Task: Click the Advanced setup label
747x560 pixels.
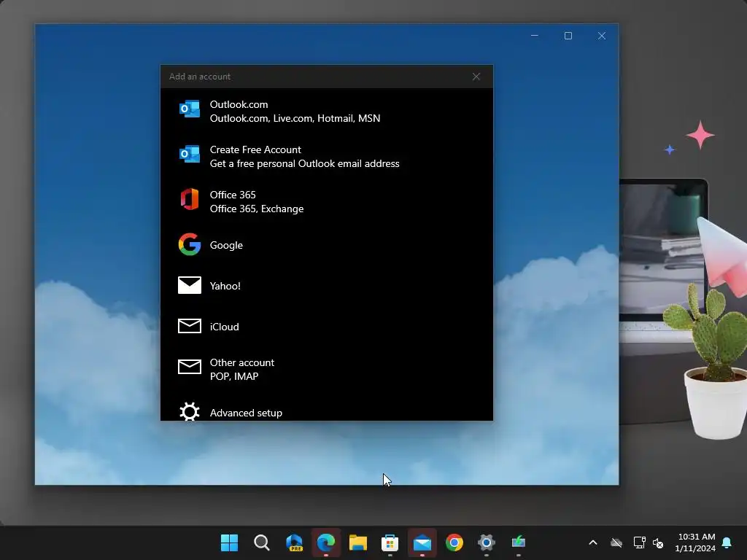Action: click(246, 413)
